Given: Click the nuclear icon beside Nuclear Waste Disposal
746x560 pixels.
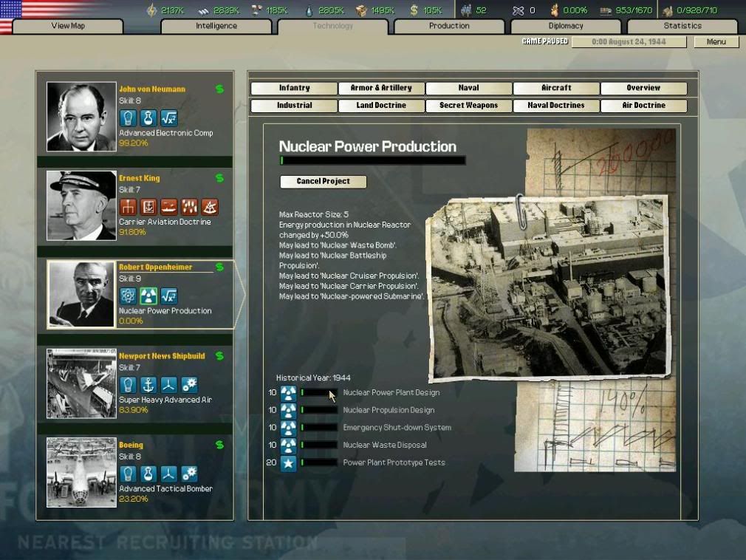Looking at the screenshot, I should (x=287, y=445).
